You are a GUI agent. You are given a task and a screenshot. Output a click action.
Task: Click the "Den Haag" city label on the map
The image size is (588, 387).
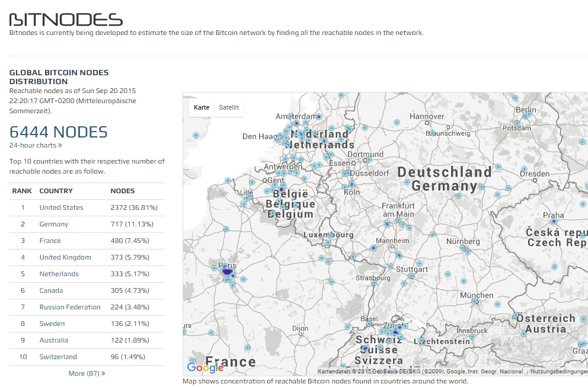click(260, 136)
